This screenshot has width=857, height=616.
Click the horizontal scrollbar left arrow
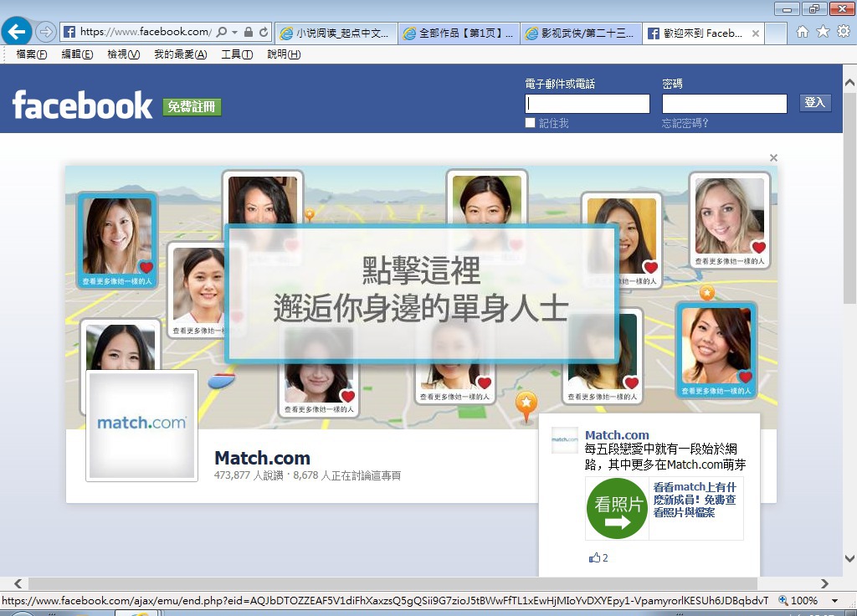(18, 583)
